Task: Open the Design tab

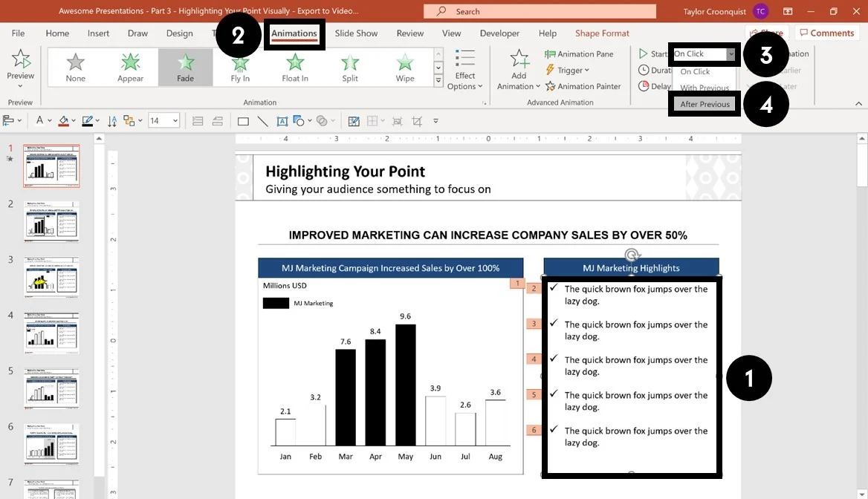Action: coord(179,33)
